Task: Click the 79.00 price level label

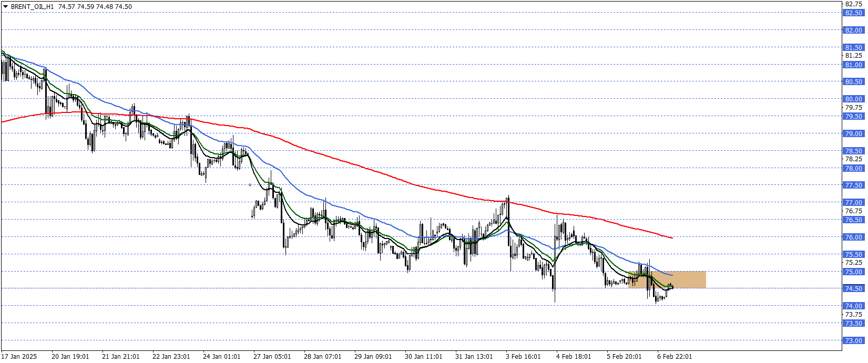Action: (854, 133)
